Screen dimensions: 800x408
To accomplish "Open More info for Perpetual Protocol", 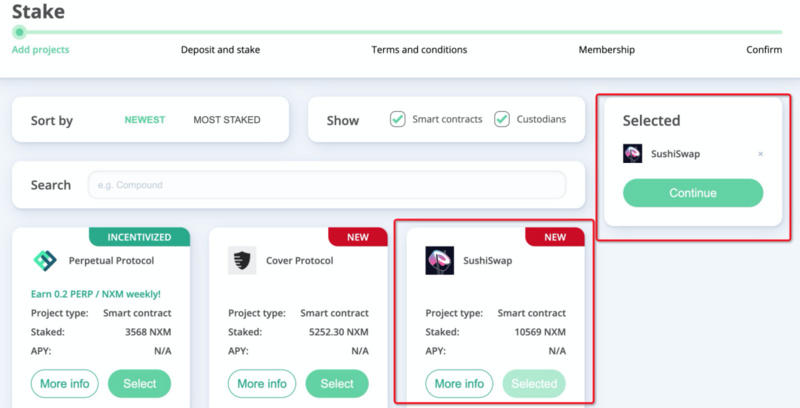I will (x=62, y=383).
